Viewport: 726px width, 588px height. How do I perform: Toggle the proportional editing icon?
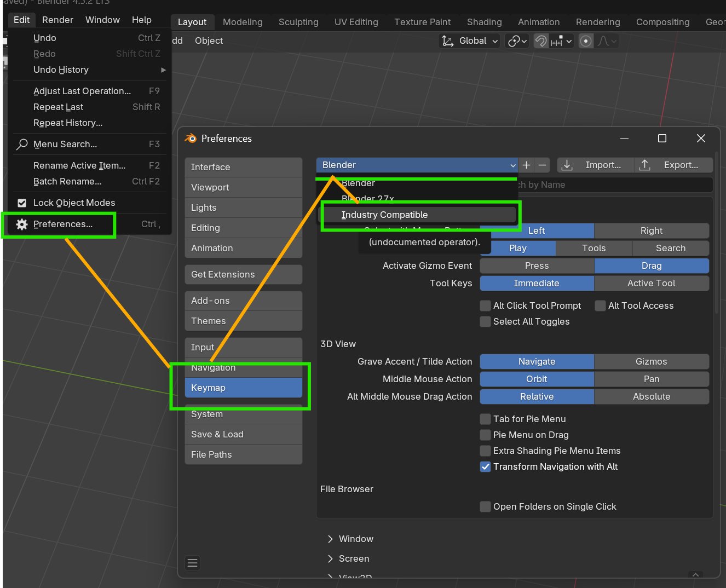586,41
